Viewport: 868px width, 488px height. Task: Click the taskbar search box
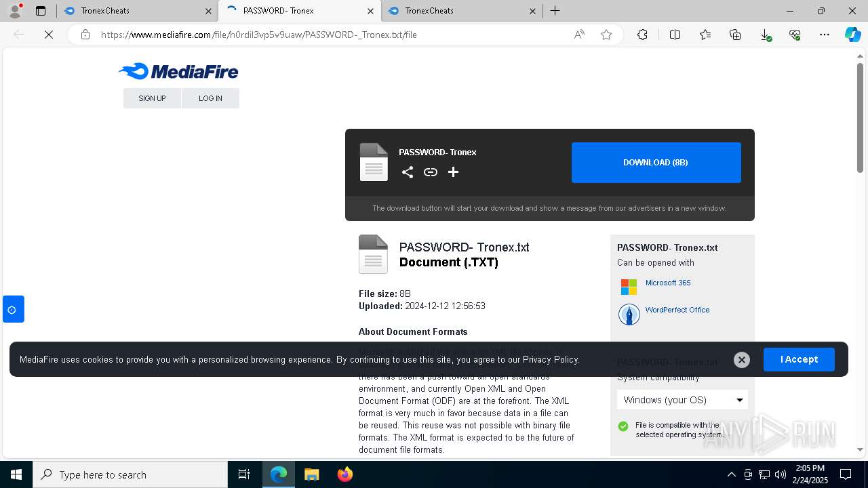(130, 474)
